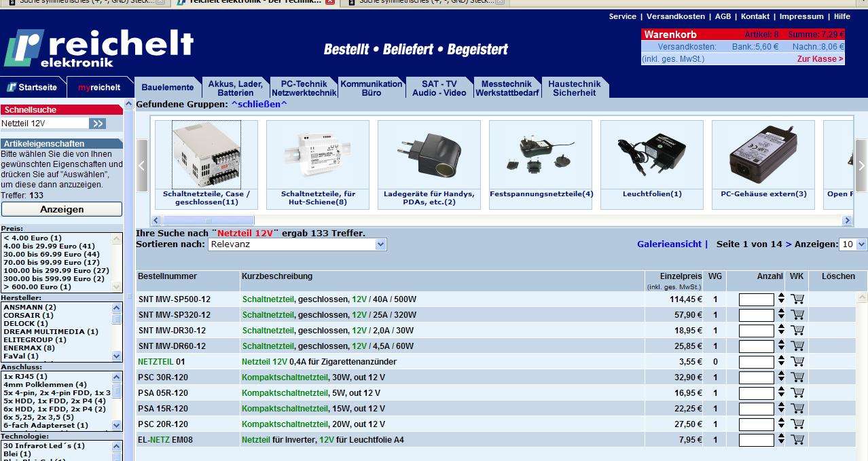Switch to Haustechnik Sicherheit tab
Viewport: 868px width, 461px height.
click(x=575, y=88)
